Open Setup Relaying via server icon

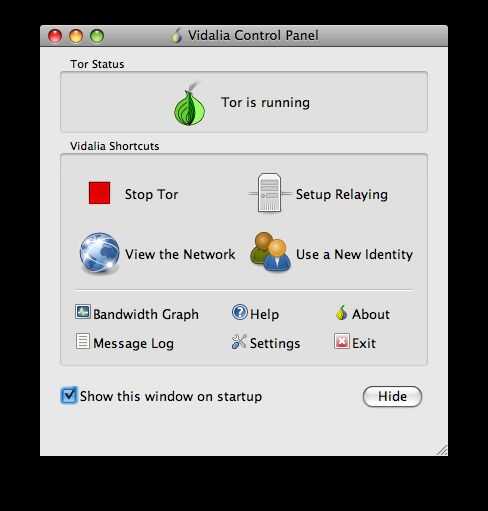[x=269, y=193]
